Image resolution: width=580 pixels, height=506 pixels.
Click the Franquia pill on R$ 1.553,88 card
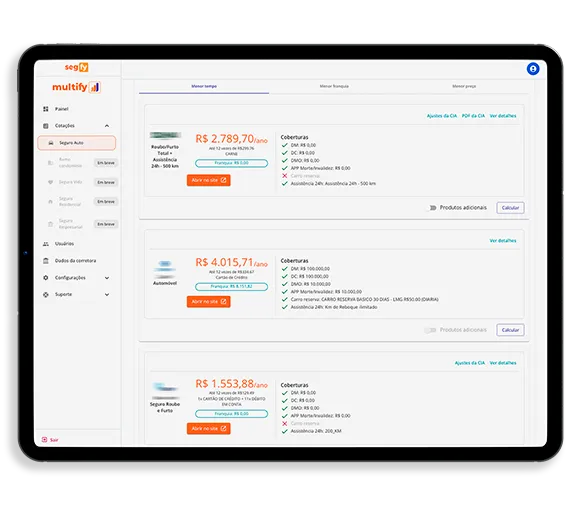[x=232, y=414]
